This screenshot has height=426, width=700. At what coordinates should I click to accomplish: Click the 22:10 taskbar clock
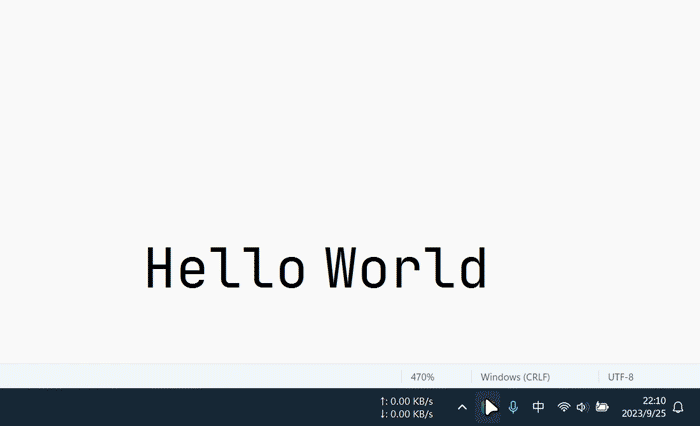(654, 400)
